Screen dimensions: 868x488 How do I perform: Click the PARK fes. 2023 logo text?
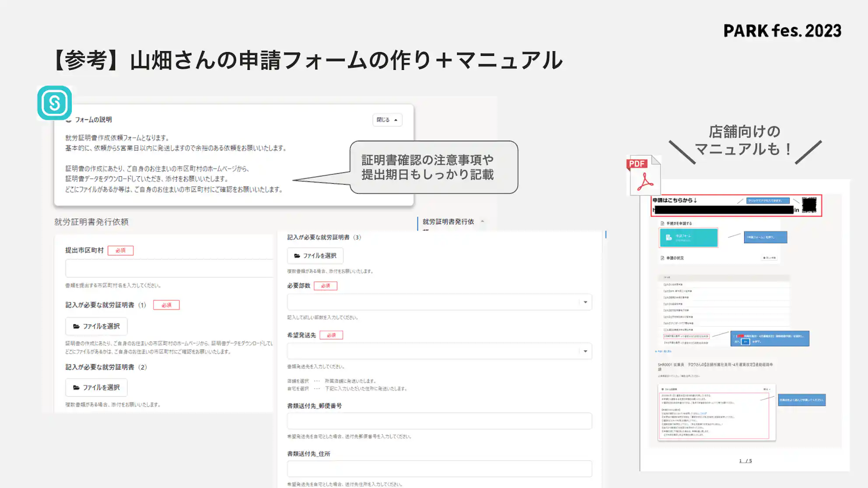782,31
